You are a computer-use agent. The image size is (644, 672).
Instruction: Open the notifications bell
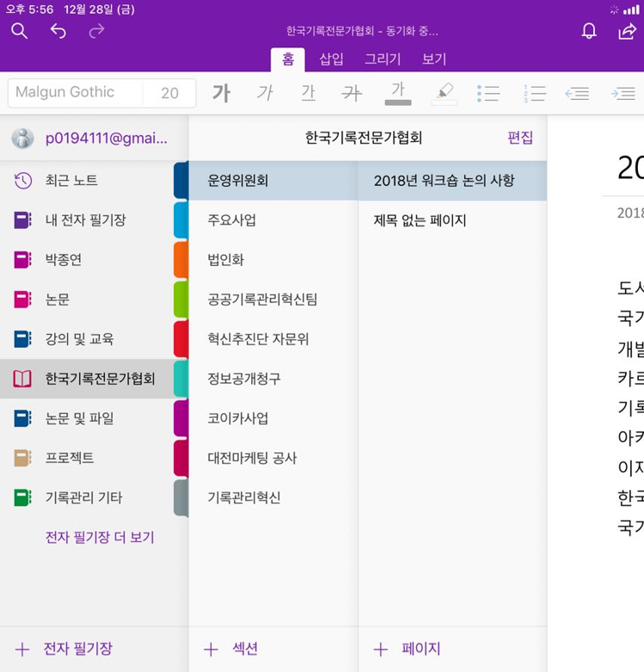pos(589,31)
